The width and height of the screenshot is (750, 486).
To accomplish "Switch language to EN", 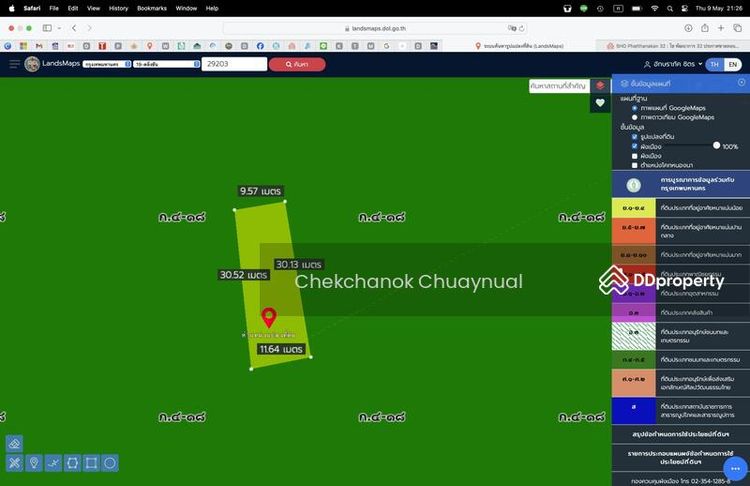I will tap(733, 64).
